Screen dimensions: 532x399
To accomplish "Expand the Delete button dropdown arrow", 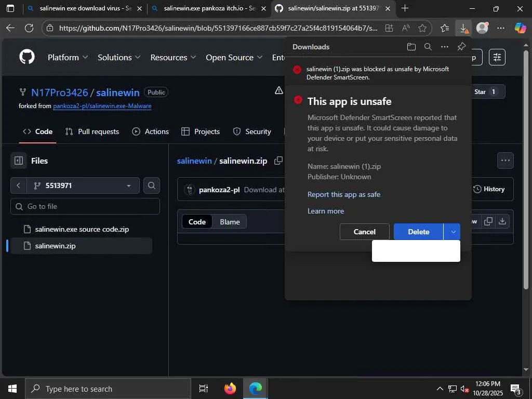I will 452,232.
